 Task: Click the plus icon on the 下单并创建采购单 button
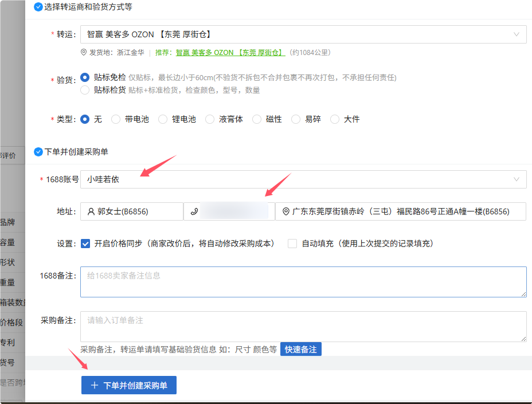(95, 385)
